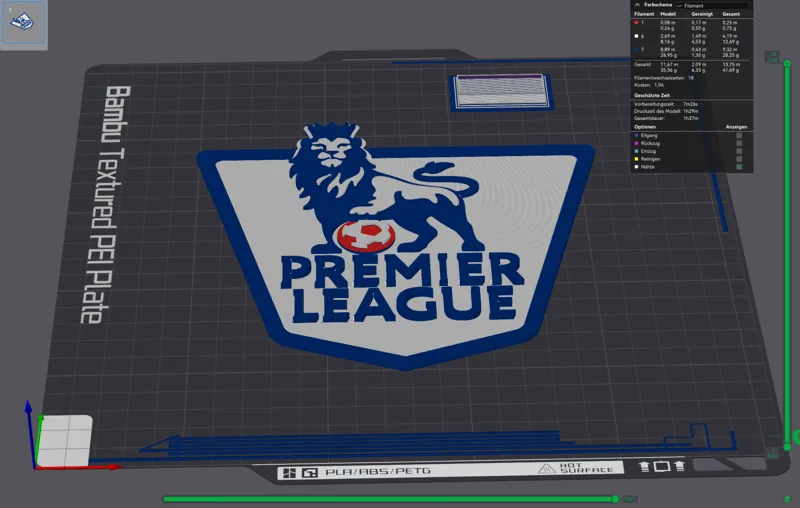Click the Geschätzte Zeit section header
This screenshot has width=800, height=508.
[x=652, y=95]
